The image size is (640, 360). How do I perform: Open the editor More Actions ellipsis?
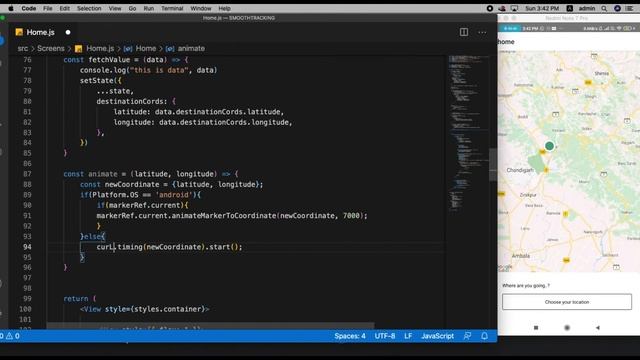(x=482, y=32)
